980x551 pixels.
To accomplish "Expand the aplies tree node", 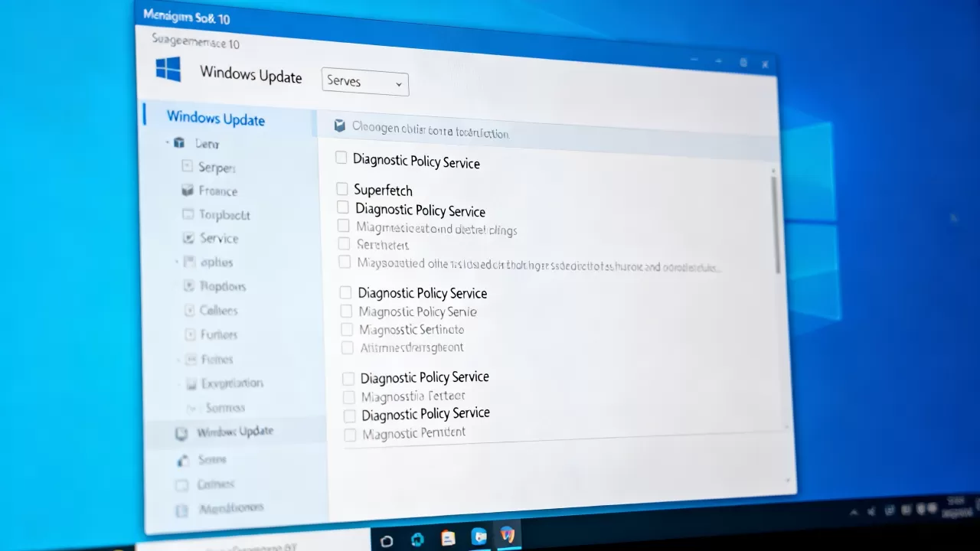I will point(177,262).
